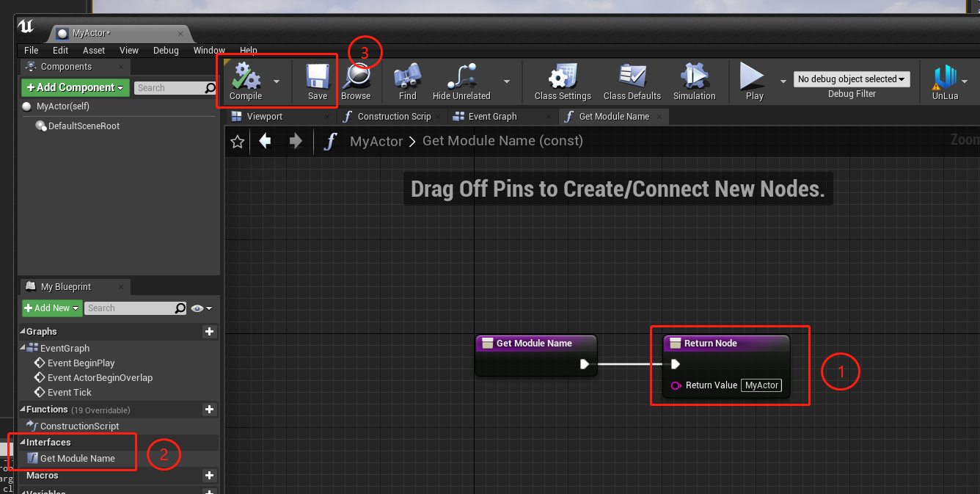Click search magnifier in My Blueprint panel
The width and height of the screenshot is (980, 494).
click(x=180, y=308)
